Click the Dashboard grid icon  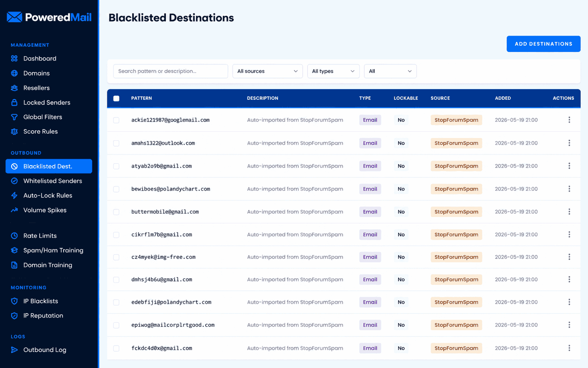tap(14, 59)
